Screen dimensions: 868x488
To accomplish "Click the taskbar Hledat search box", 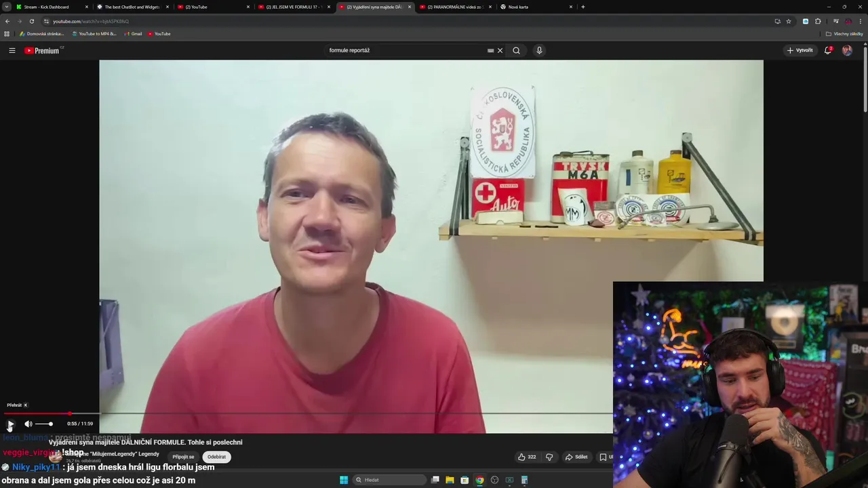I will 389,480.
